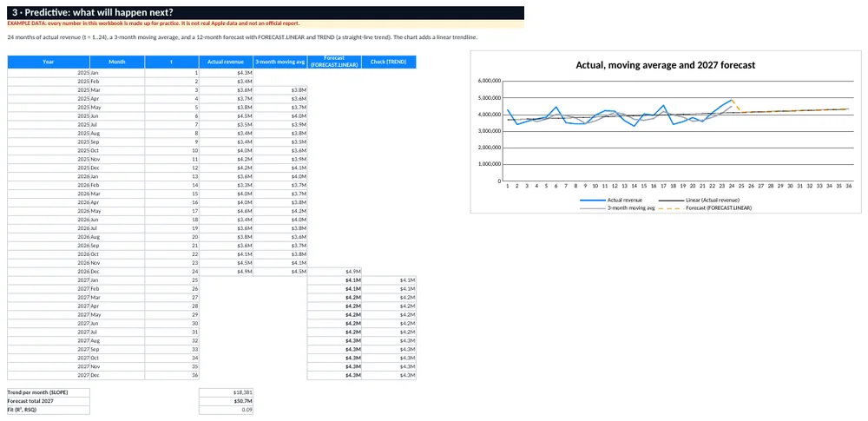Select the Linear (Actual revenue) legend entry
The height and width of the screenshot is (421, 868).
pos(699,200)
